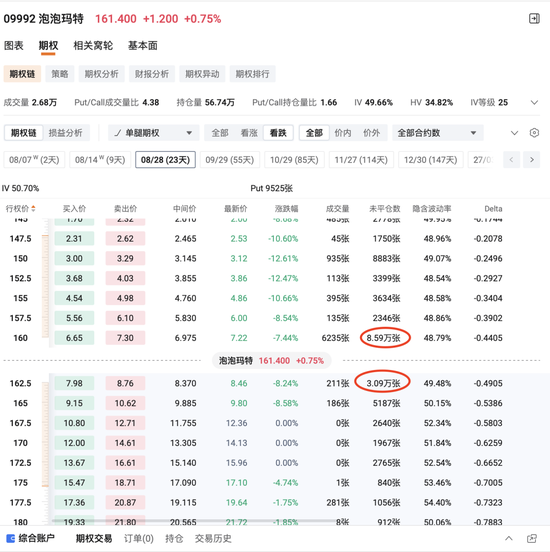Open the 单腿期权 strategy dropdown

coord(154,133)
